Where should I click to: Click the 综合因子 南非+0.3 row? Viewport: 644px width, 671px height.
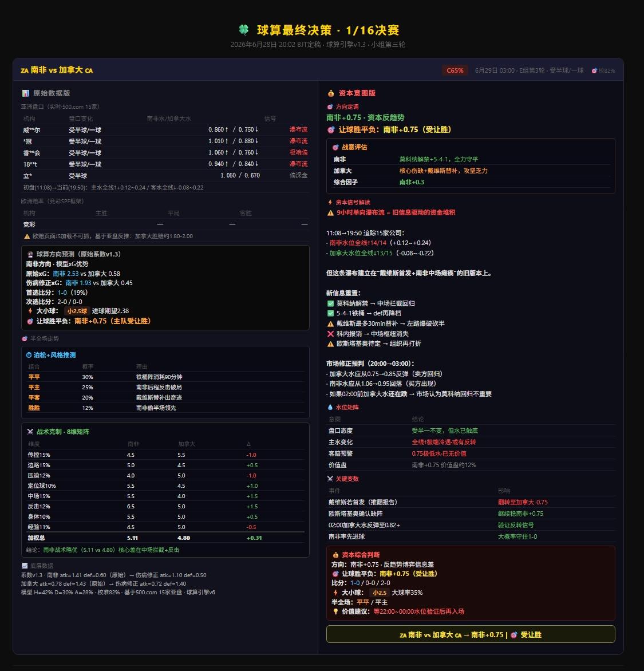tap(471, 182)
